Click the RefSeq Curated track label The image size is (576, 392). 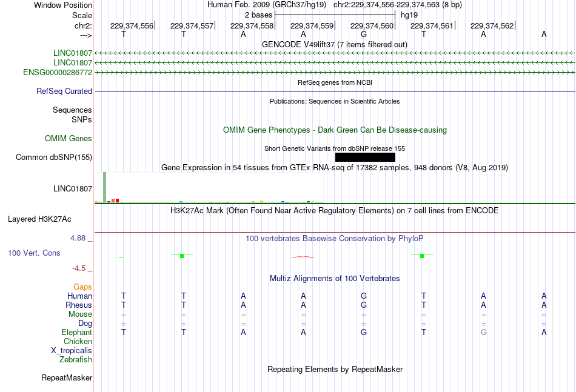[x=64, y=91]
